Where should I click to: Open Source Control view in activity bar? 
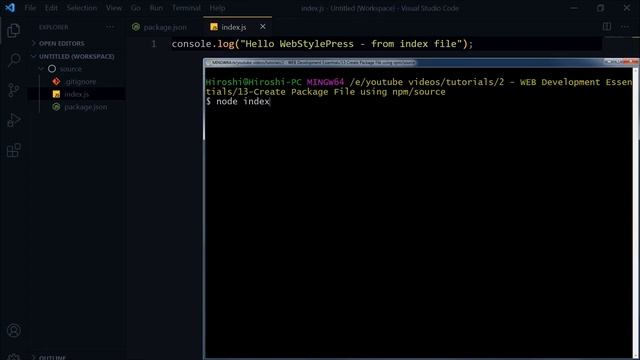point(13,90)
